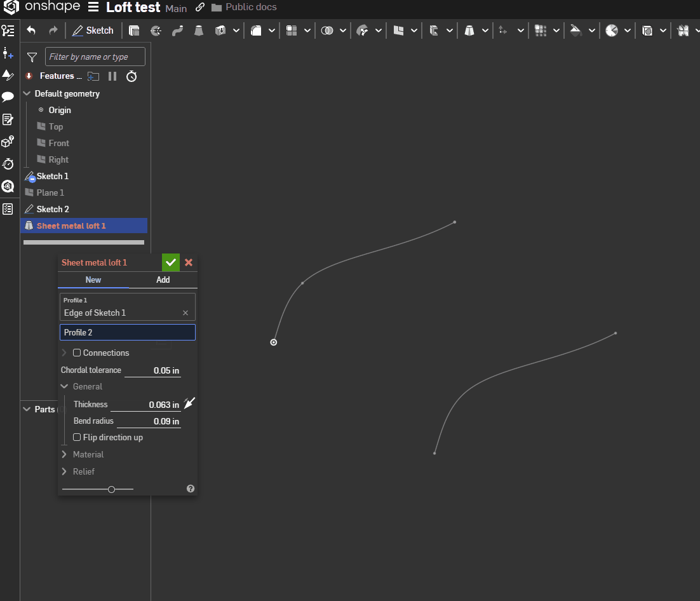Open dropdown next to Plane tool
This screenshot has width=700, height=601.
click(x=414, y=30)
